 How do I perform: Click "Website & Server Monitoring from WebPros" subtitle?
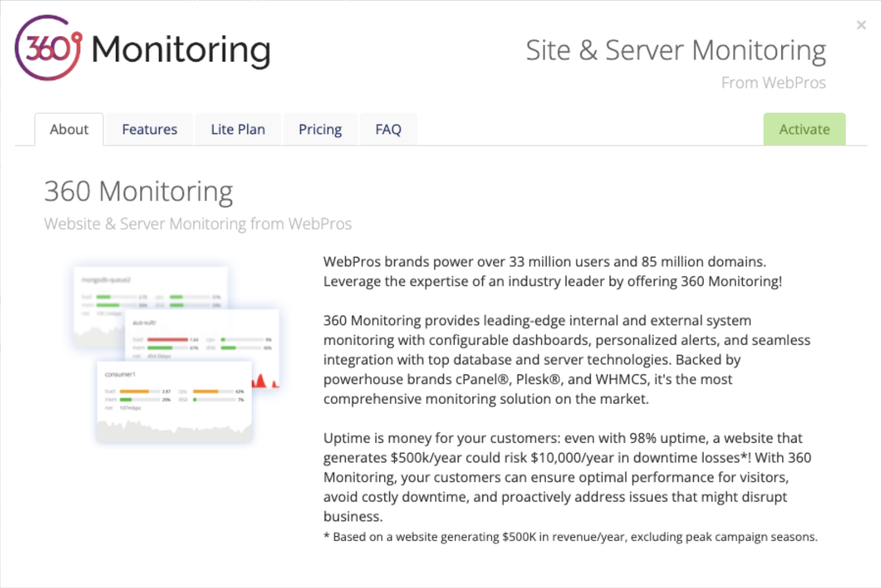tap(198, 224)
